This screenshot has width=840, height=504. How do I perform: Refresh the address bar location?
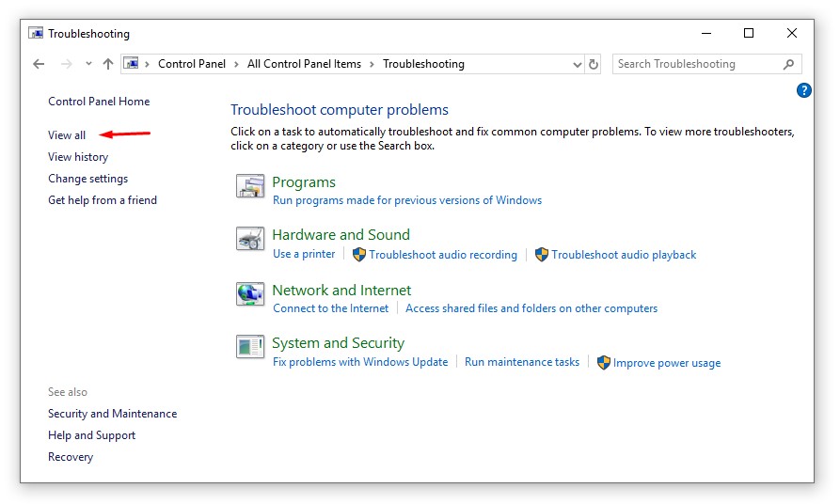tap(594, 64)
